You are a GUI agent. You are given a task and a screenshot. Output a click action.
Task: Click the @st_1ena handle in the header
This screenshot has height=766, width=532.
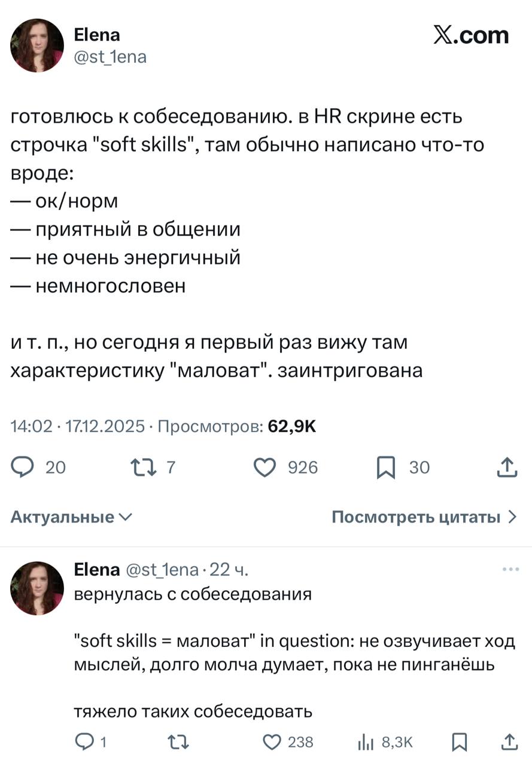110,57
